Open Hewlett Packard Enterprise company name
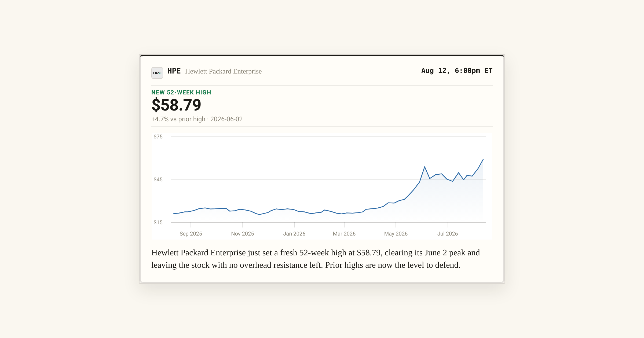 (x=223, y=71)
